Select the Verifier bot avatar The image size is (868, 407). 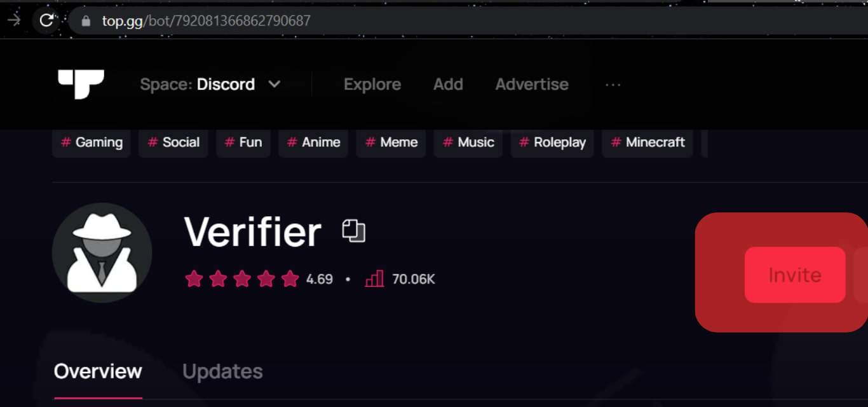click(x=102, y=252)
